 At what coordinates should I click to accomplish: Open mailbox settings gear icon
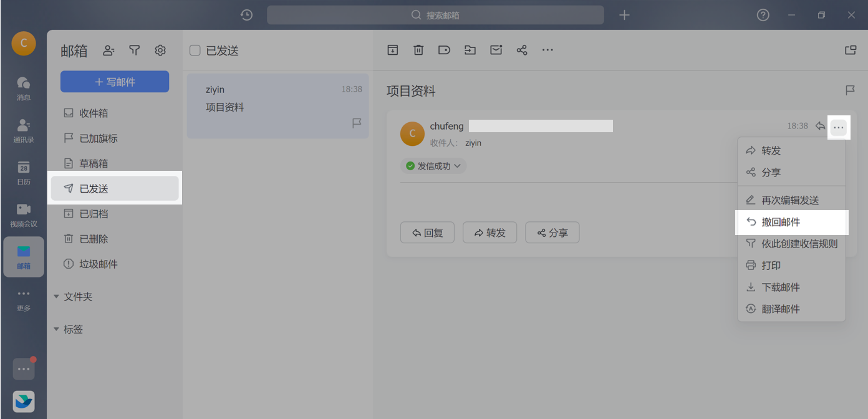pyautogui.click(x=160, y=51)
